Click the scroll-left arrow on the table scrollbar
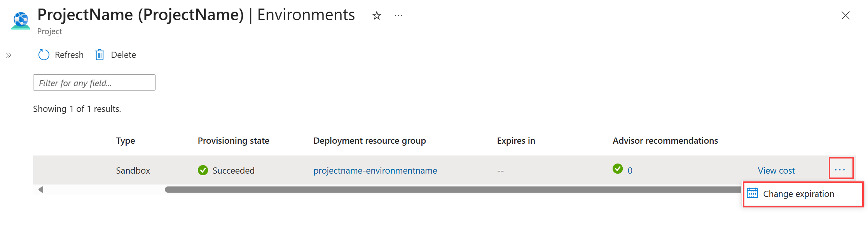 (x=41, y=190)
